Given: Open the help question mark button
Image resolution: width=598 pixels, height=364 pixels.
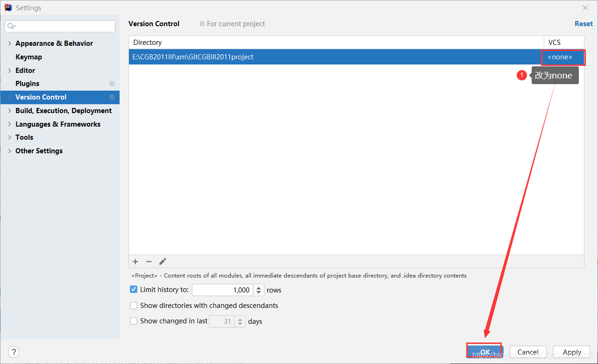Looking at the screenshot, I should pos(14,352).
